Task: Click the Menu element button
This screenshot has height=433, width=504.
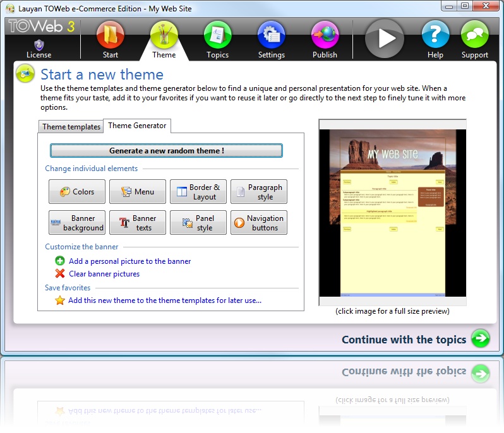Action: coord(138,192)
